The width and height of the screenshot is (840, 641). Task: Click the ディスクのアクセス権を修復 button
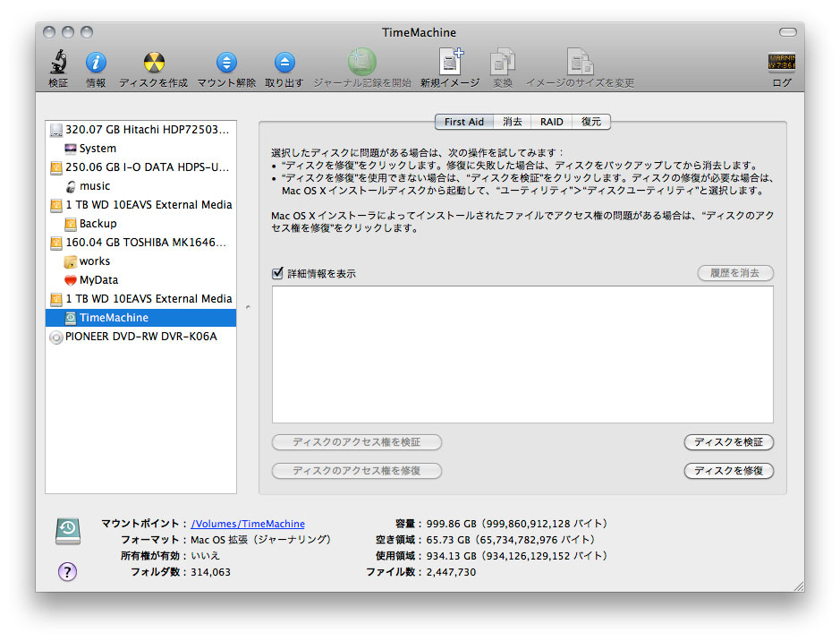[x=357, y=471]
